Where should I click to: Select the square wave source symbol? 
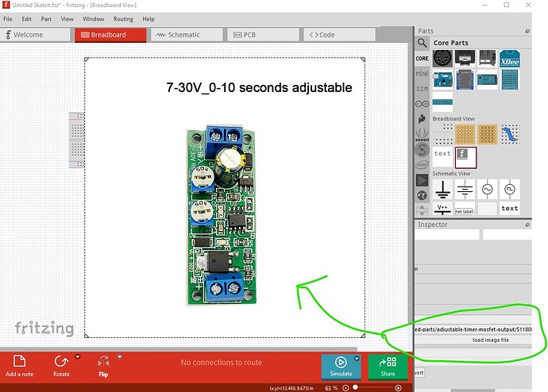(x=510, y=189)
